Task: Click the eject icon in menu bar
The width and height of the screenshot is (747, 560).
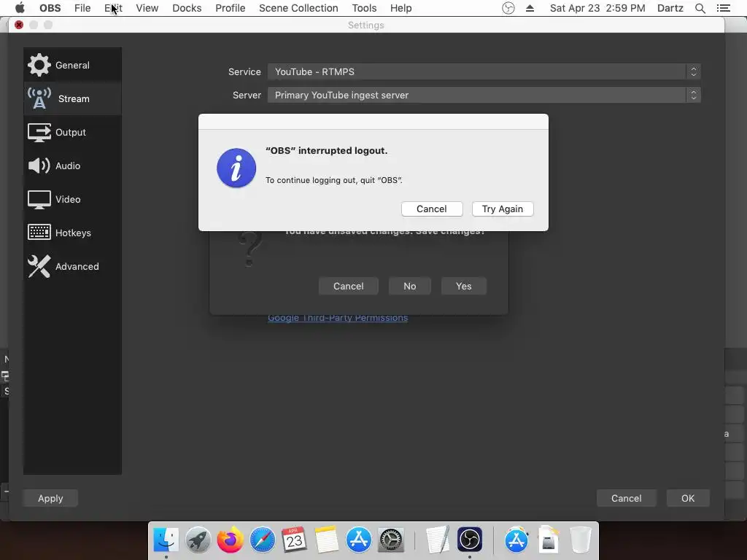Action: (x=530, y=8)
